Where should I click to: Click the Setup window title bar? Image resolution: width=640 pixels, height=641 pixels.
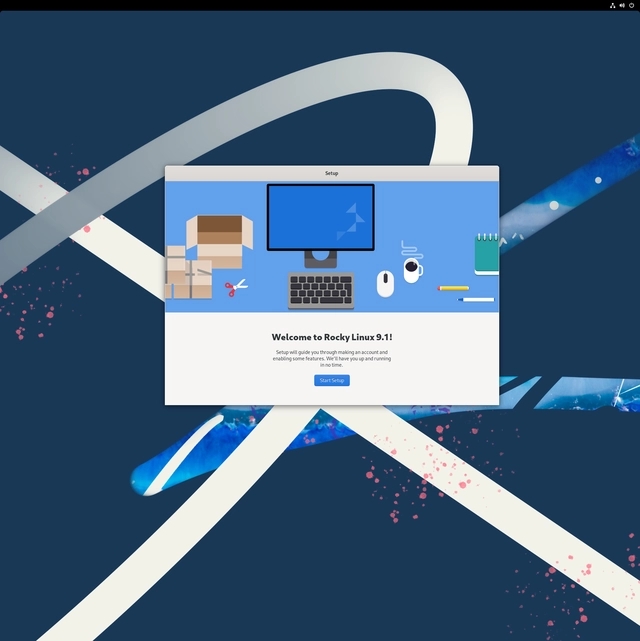pos(331,173)
